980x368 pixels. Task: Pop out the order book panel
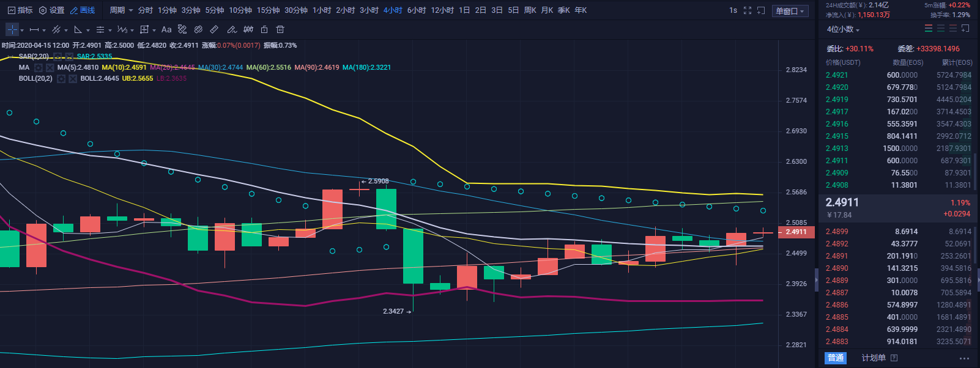point(965,29)
